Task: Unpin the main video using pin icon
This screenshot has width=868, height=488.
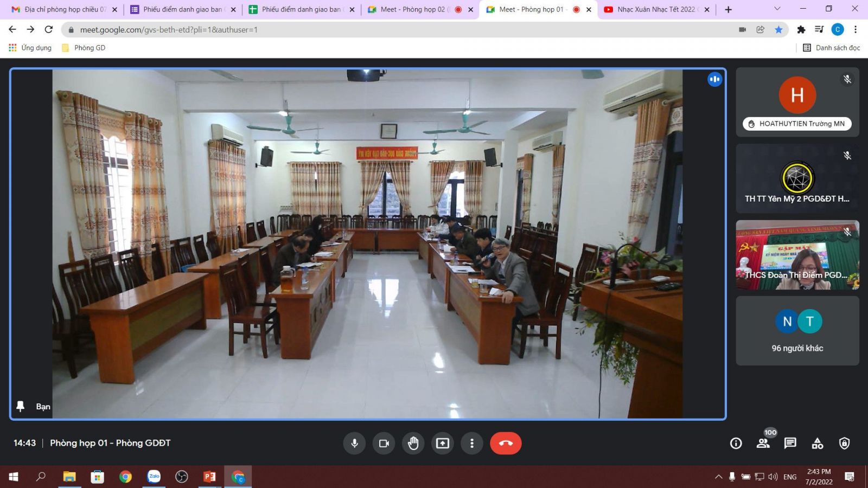Action: pyautogui.click(x=21, y=406)
